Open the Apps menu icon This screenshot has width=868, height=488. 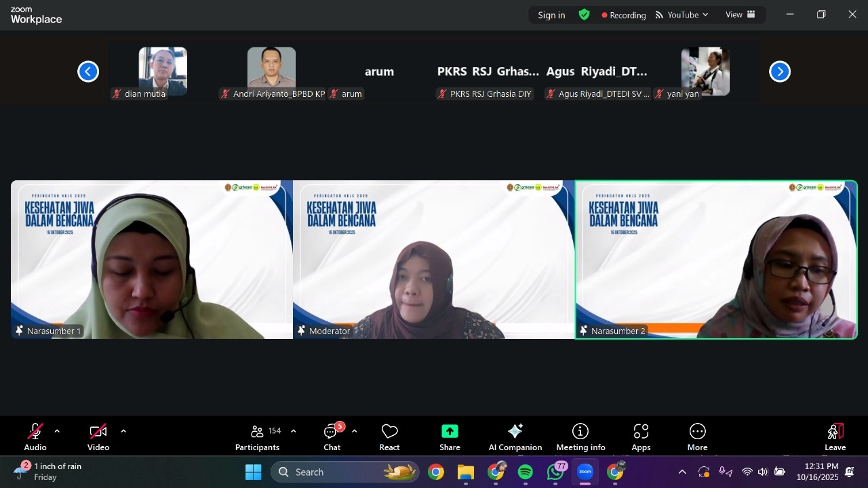(641, 432)
